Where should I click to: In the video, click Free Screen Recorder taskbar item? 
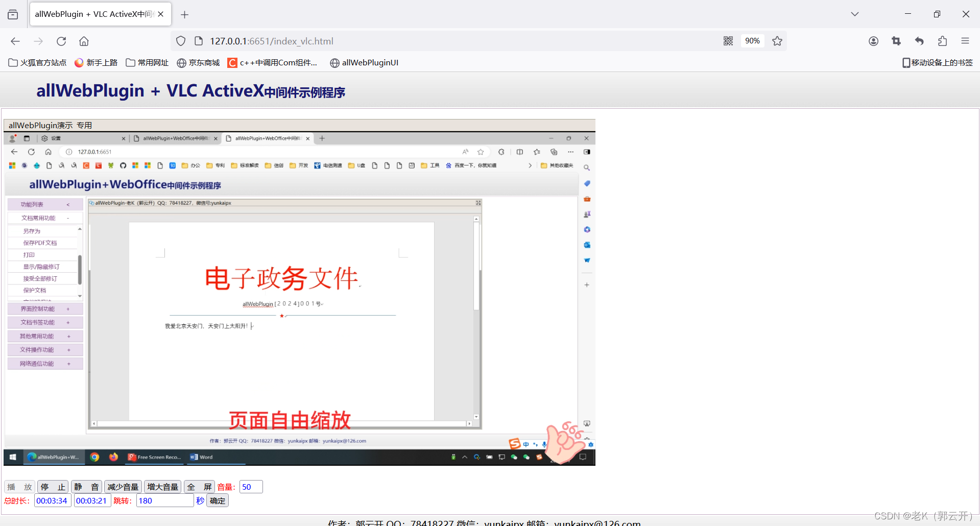(154, 458)
